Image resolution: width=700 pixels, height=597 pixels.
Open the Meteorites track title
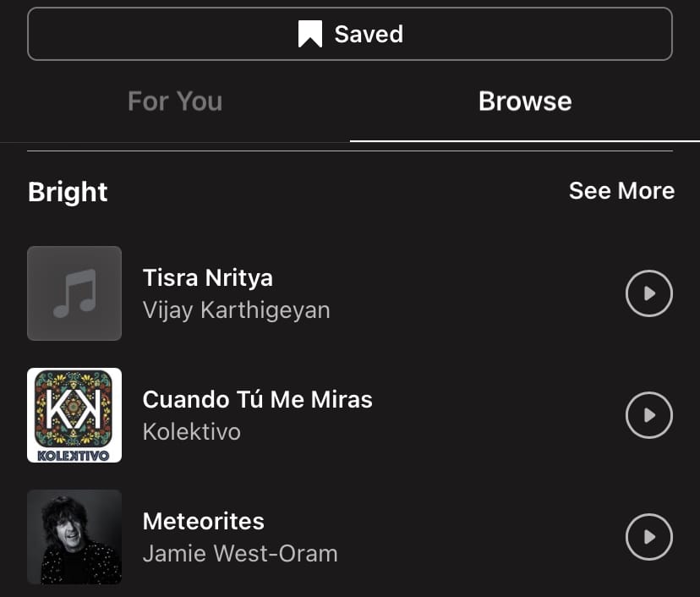(204, 521)
